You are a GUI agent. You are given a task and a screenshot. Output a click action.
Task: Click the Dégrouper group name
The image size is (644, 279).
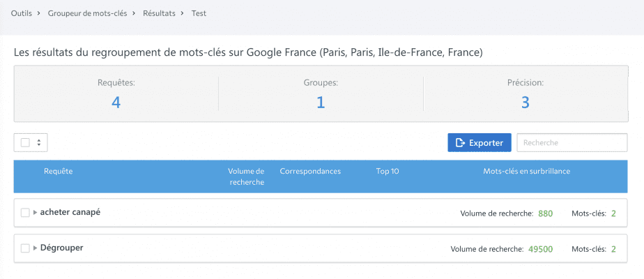pos(61,248)
